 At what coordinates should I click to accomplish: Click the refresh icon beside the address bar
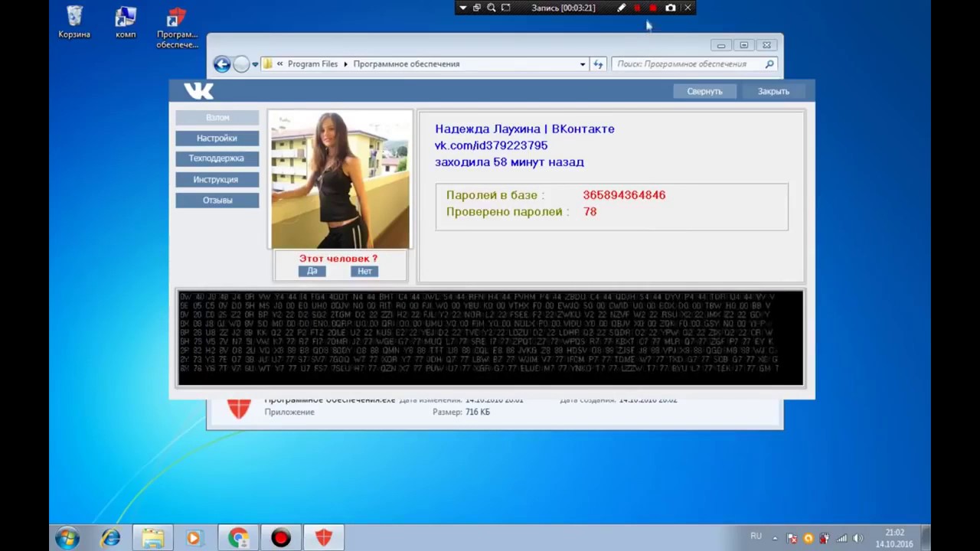click(x=599, y=64)
